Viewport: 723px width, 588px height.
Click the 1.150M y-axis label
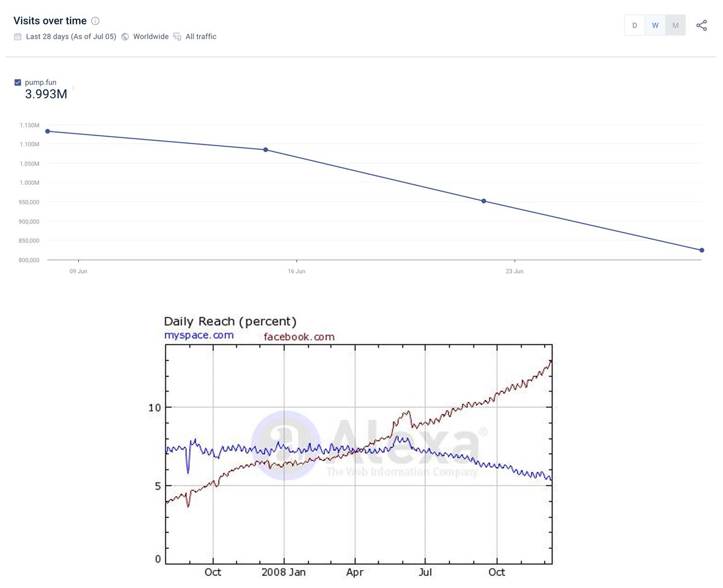(29, 125)
